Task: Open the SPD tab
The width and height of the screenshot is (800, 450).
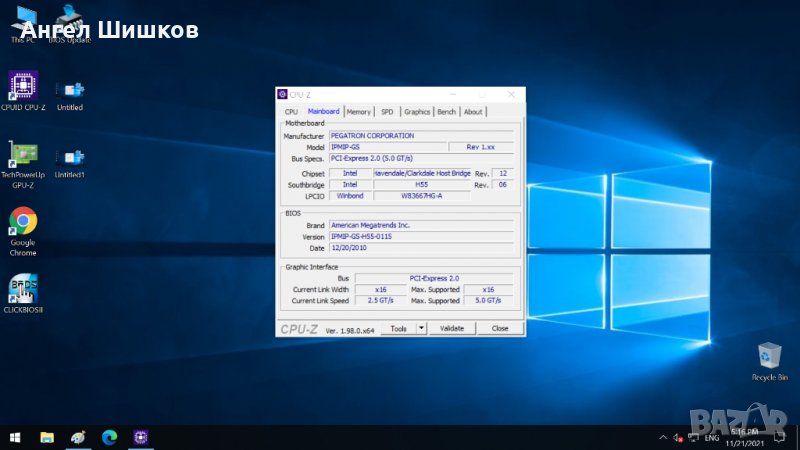Action: point(387,112)
